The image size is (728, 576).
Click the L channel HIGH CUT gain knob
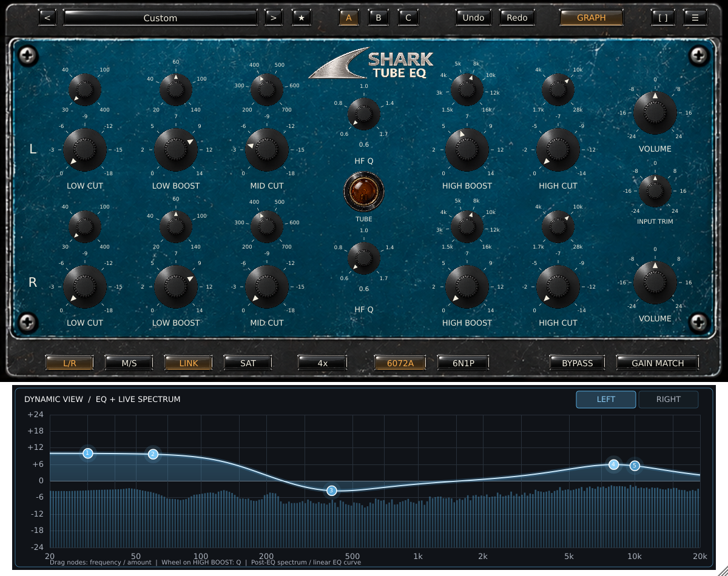[558, 149]
